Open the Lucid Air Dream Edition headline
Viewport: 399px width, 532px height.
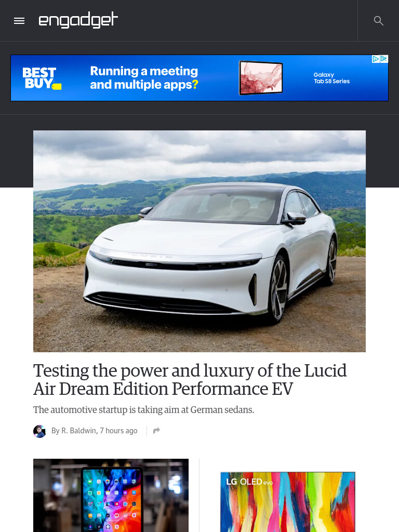tap(190, 379)
